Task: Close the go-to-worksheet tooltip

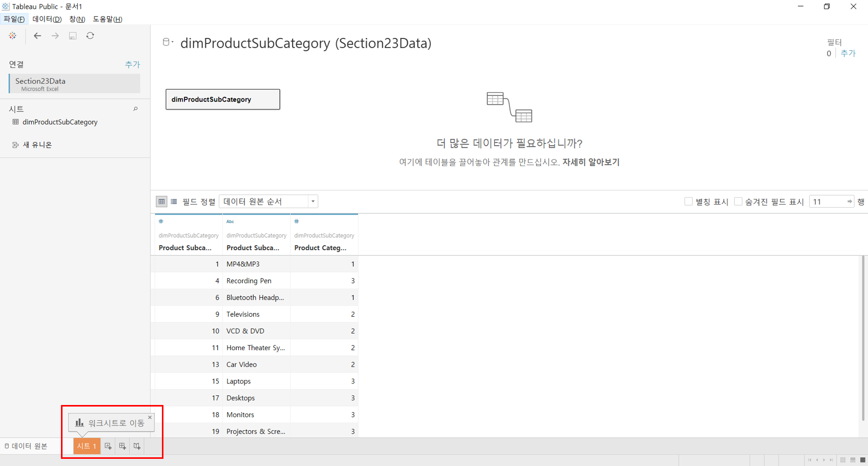Action: [150, 417]
